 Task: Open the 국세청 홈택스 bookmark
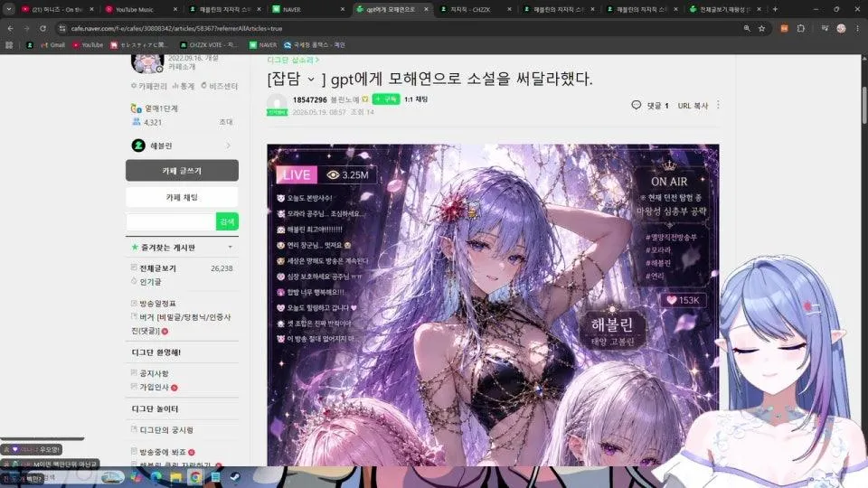tap(314, 45)
